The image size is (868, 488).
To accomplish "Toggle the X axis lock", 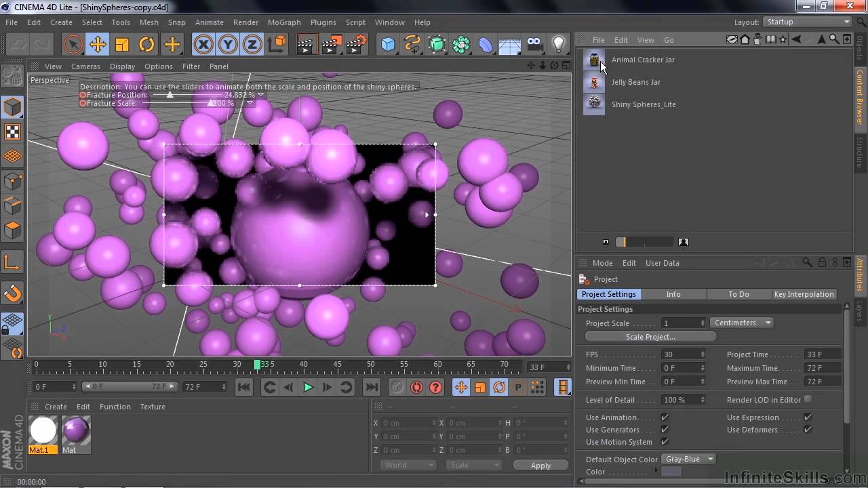I will point(203,45).
